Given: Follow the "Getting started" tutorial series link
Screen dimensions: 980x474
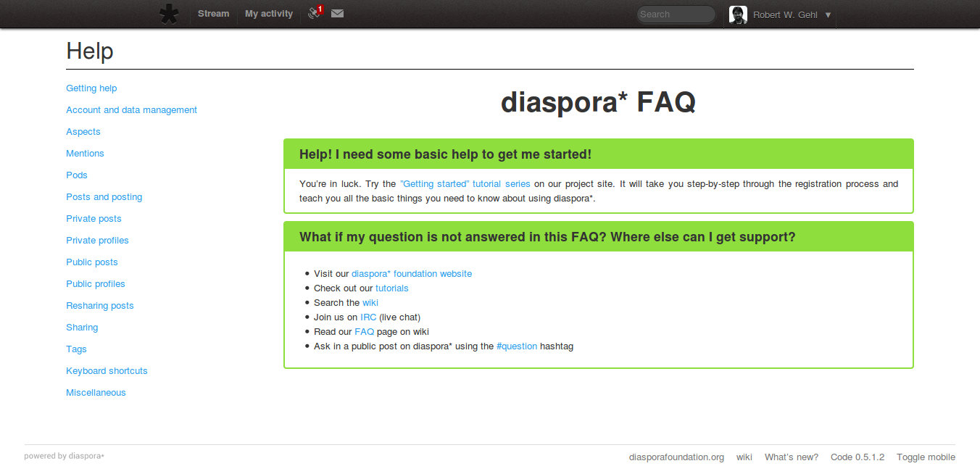Looking at the screenshot, I should coord(465,184).
